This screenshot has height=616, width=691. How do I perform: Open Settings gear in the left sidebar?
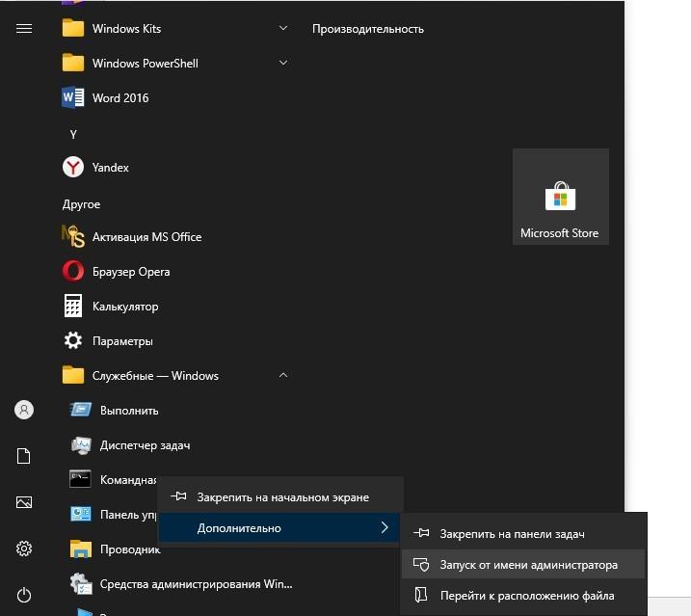(x=24, y=549)
